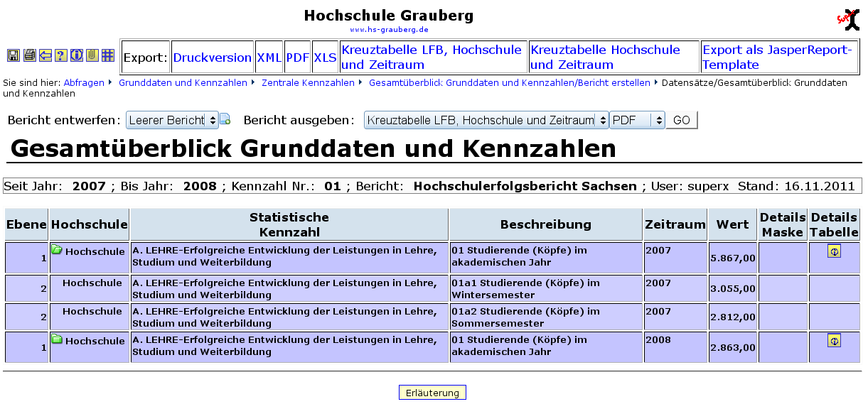Export as XLS
Screen dimensions: 868x404
pos(325,58)
